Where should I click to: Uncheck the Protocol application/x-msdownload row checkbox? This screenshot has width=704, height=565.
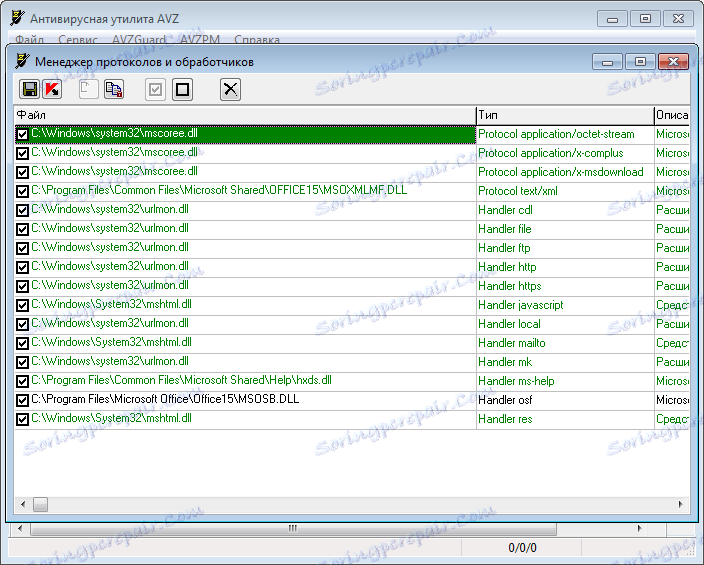(22, 172)
